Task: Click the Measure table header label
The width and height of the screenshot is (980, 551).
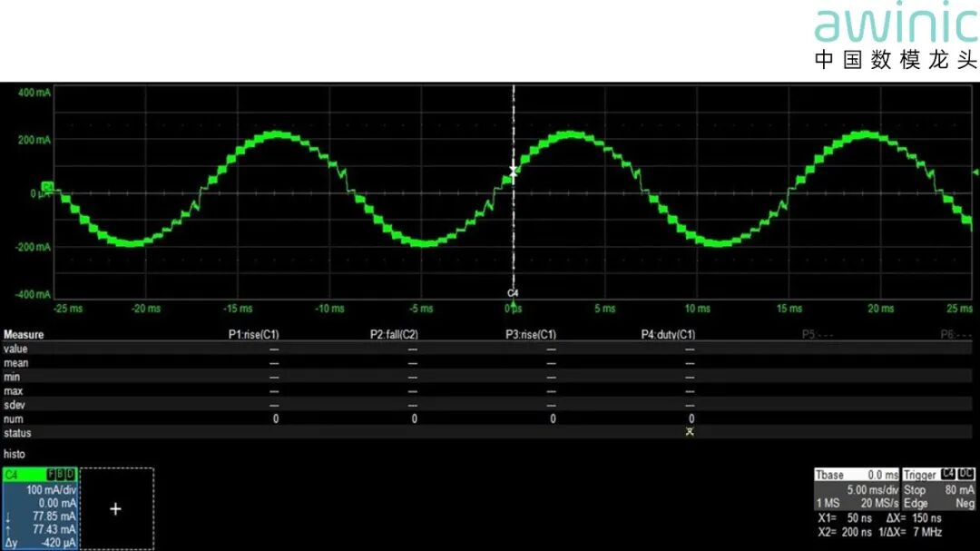Action: 24,334
